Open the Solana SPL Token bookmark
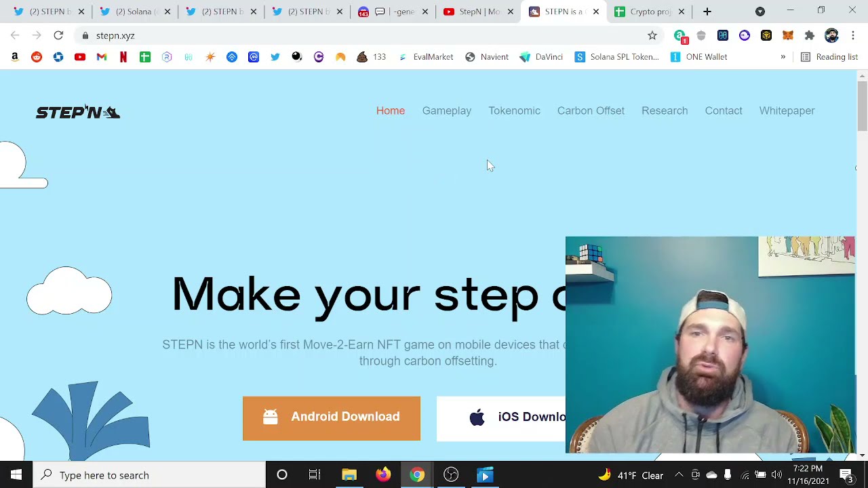 [617, 57]
